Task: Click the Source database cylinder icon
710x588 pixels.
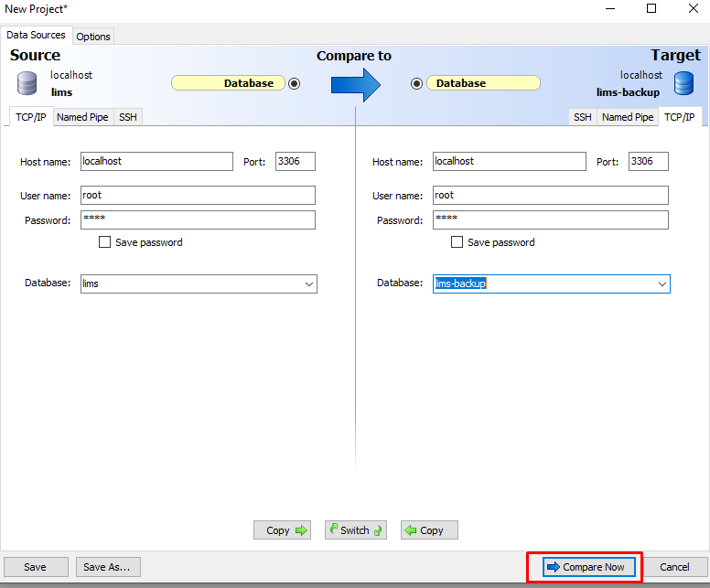Action: 27,83
